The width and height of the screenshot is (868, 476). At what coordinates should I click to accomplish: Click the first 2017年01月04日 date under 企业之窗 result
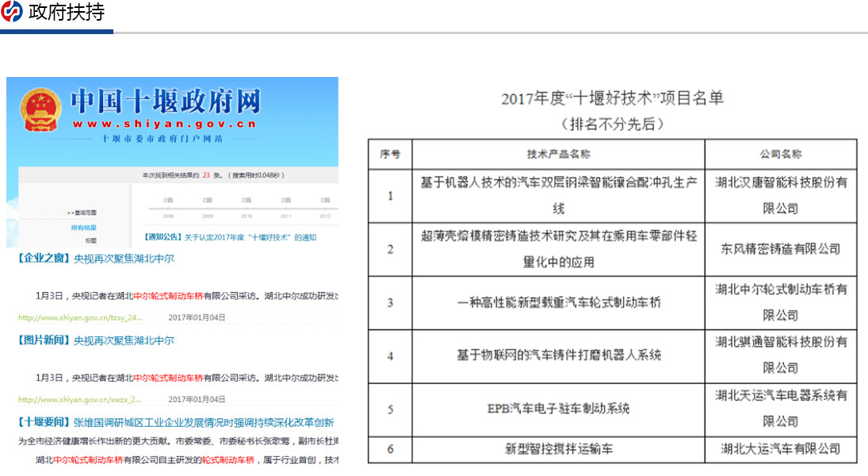point(197,317)
